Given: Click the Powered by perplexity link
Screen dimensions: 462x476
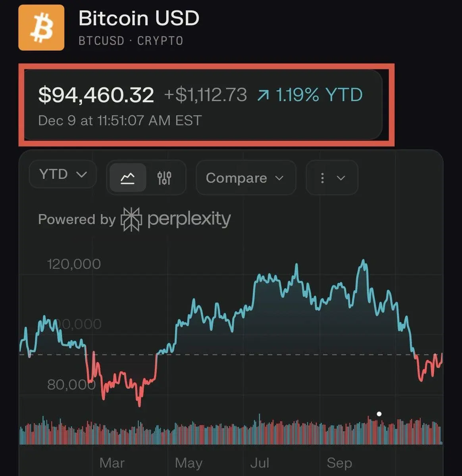Looking at the screenshot, I should [x=134, y=219].
